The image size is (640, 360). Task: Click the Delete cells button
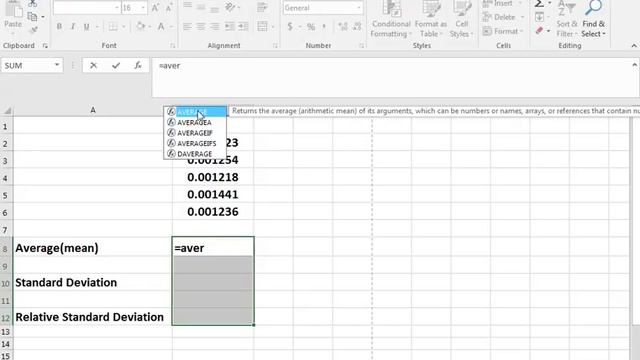pos(503,17)
